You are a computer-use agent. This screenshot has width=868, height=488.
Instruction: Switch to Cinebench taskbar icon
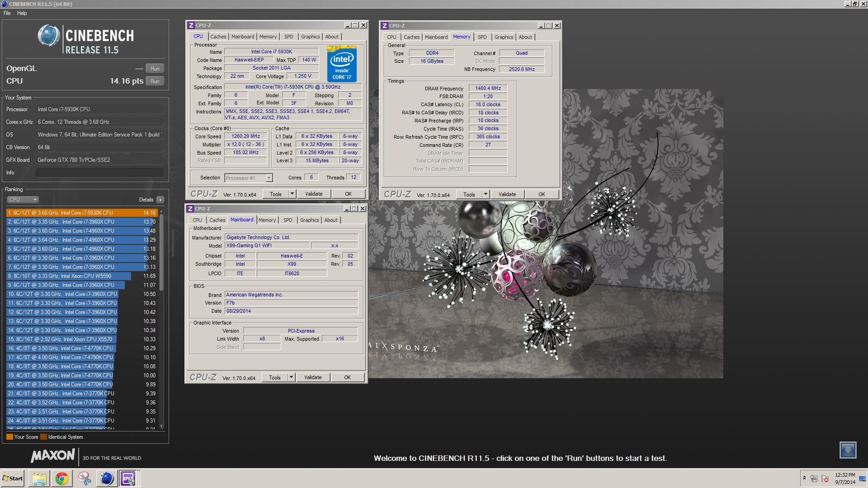107,479
